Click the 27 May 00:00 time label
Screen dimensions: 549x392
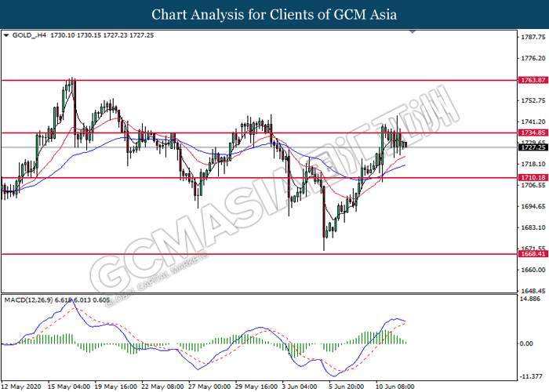[209, 387]
